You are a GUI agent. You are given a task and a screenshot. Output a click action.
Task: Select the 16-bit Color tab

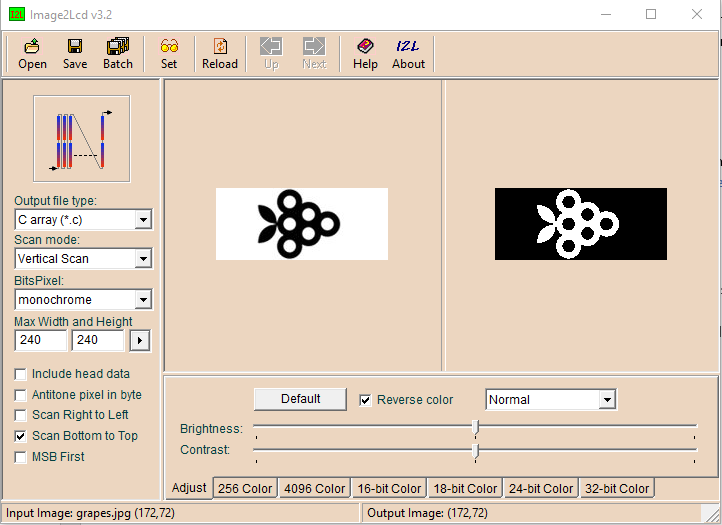coord(389,489)
